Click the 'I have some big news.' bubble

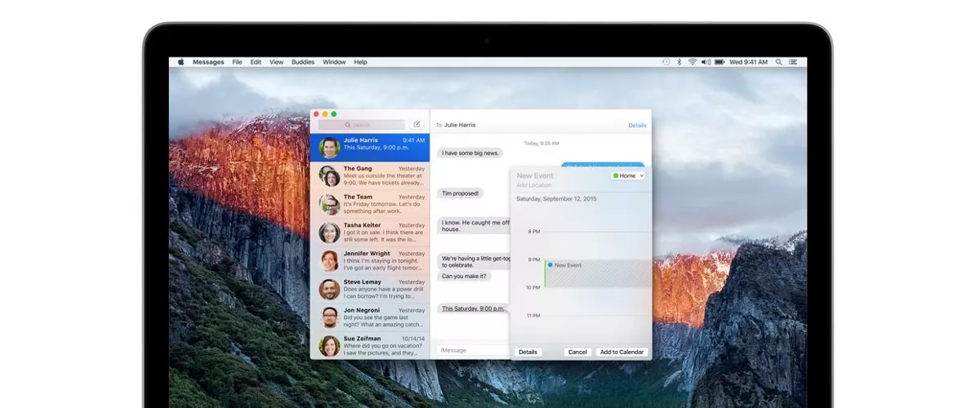pos(470,153)
